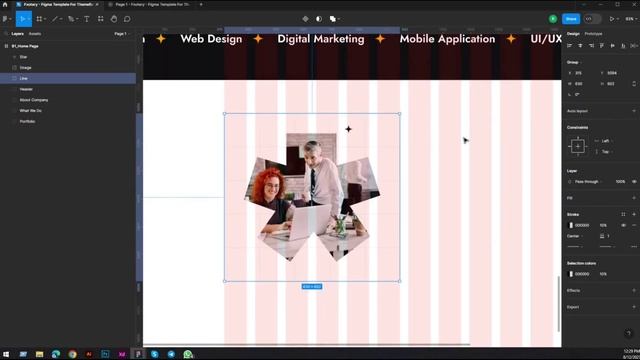Click the Selection colors swatch

coord(571,274)
